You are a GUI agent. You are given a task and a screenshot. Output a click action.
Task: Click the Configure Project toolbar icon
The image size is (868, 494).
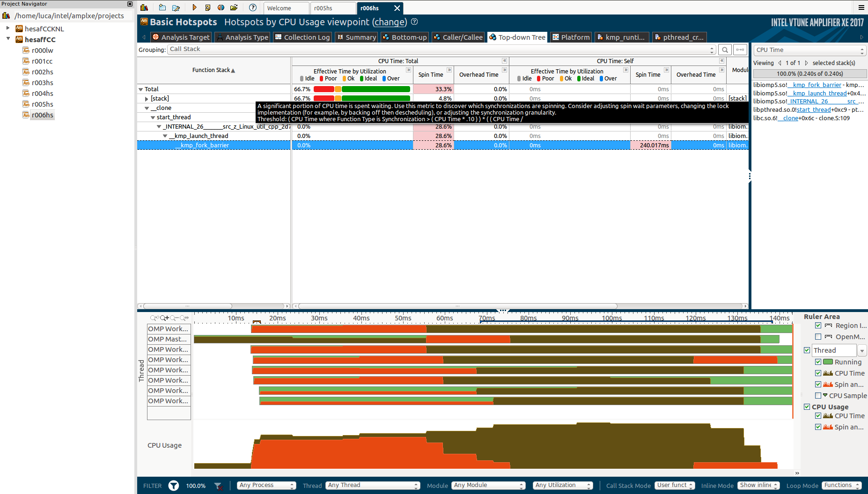[176, 7]
